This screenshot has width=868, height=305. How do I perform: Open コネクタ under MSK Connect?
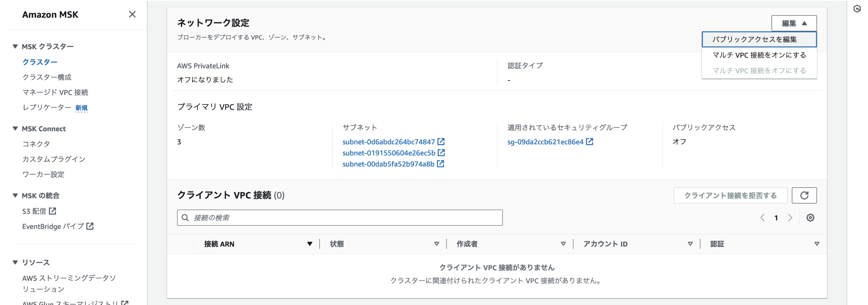36,144
